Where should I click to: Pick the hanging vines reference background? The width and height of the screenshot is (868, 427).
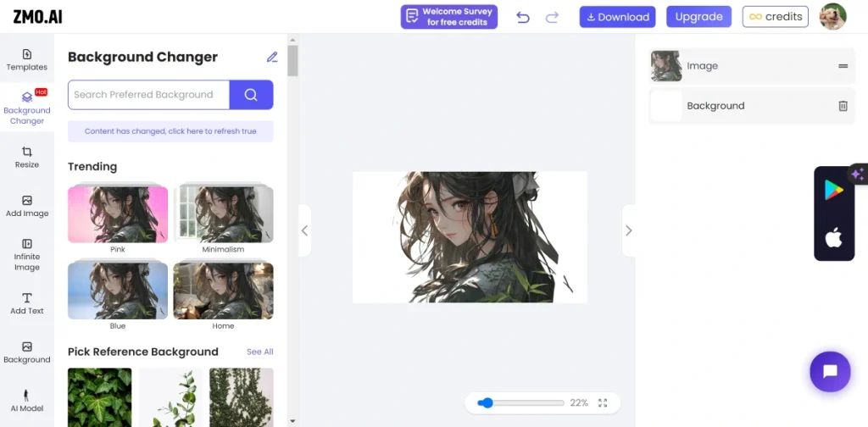[242, 397]
